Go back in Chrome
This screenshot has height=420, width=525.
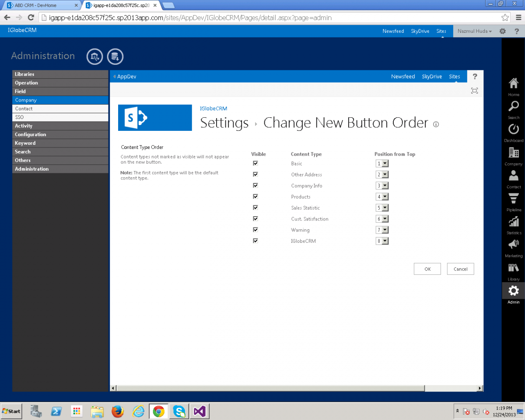[7, 17]
